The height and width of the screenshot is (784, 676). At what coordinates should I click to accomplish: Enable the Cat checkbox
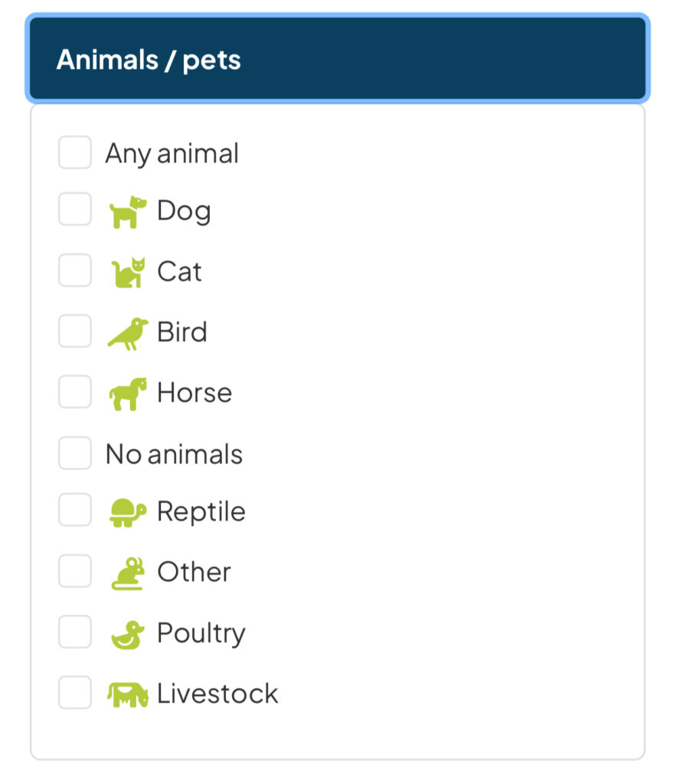coord(75,271)
